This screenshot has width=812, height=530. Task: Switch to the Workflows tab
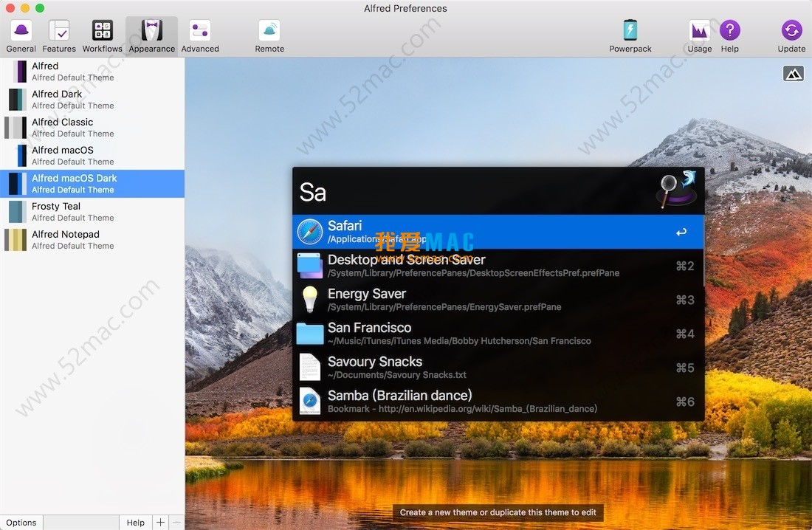tap(102, 36)
